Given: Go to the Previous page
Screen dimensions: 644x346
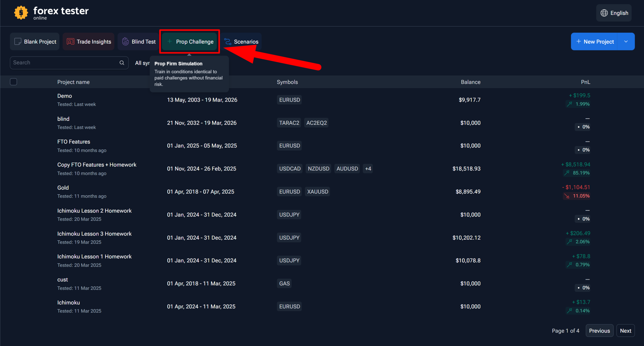Looking at the screenshot, I should click(599, 331).
